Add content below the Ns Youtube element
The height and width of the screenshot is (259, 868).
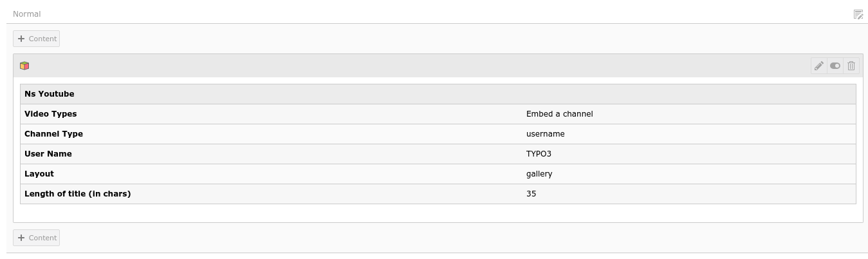pos(37,238)
